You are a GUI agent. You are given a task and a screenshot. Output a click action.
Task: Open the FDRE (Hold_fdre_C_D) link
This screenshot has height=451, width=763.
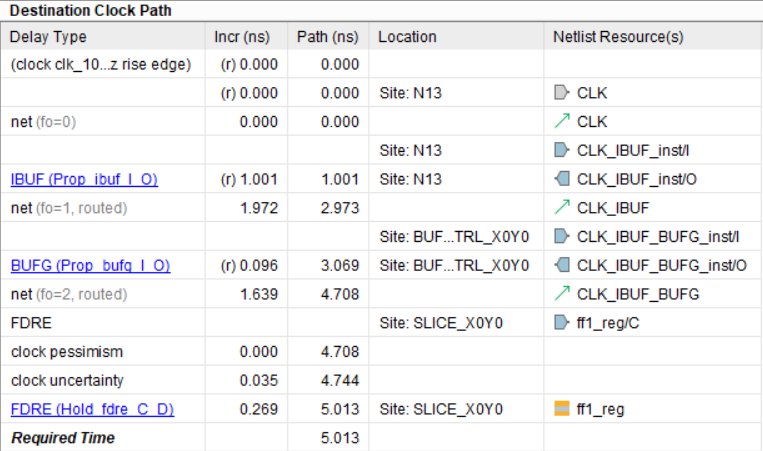(x=90, y=409)
